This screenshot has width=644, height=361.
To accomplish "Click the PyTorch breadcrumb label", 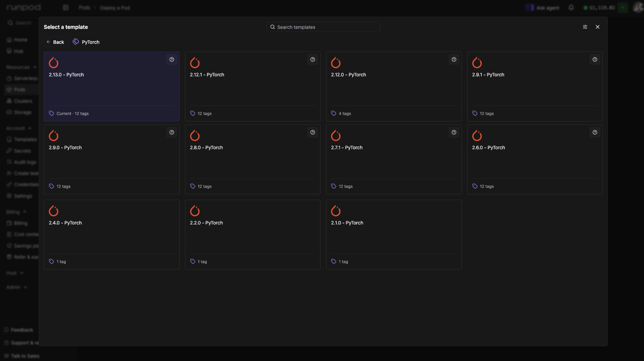I will pos(91,42).
